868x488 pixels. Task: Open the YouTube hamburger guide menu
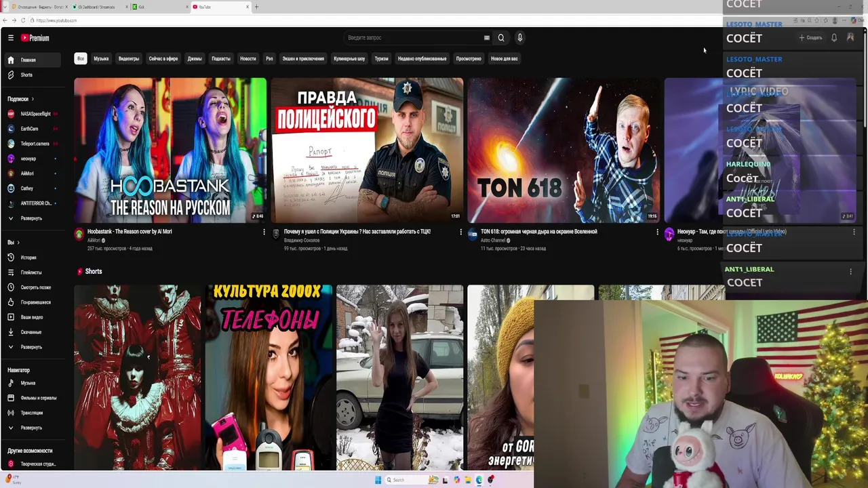[11, 38]
